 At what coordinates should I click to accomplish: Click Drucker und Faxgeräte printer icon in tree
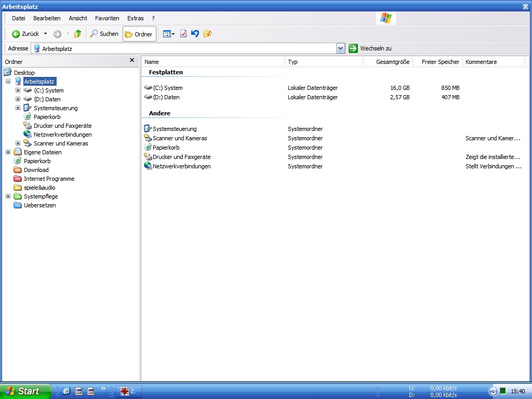pos(28,126)
